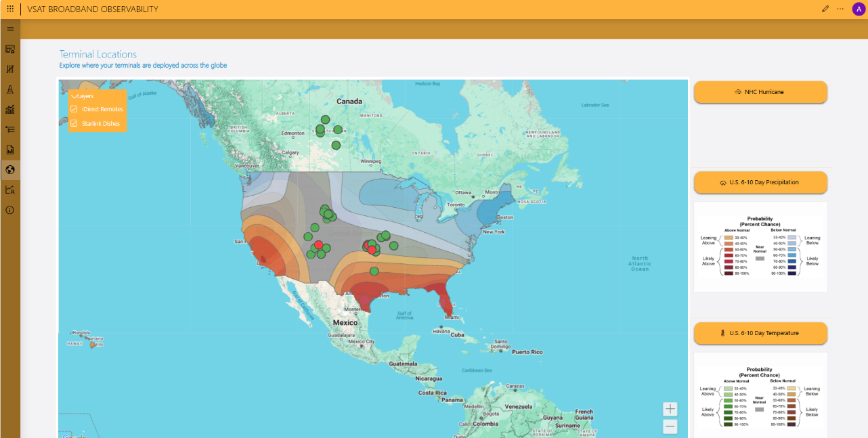
Task: Open the bar chart trends sidebar icon
Action: [x=10, y=110]
